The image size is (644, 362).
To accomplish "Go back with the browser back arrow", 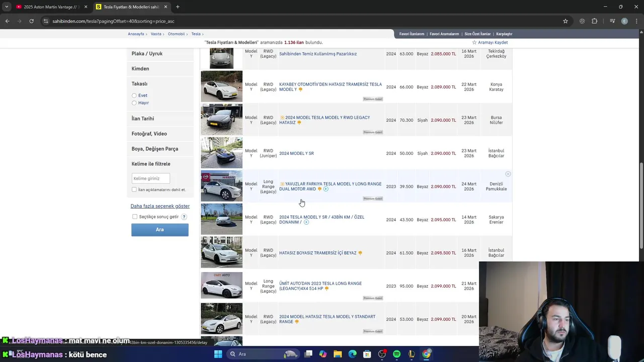I will click(x=7, y=21).
